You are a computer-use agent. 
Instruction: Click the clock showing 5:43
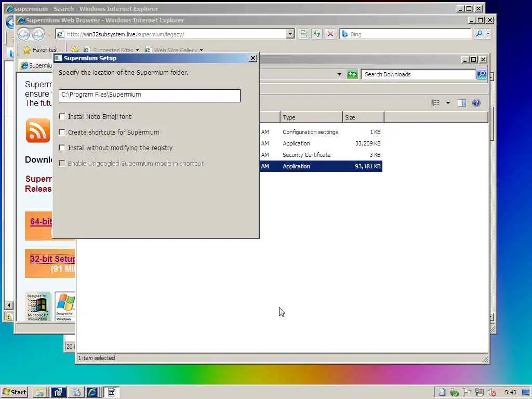[510, 392]
